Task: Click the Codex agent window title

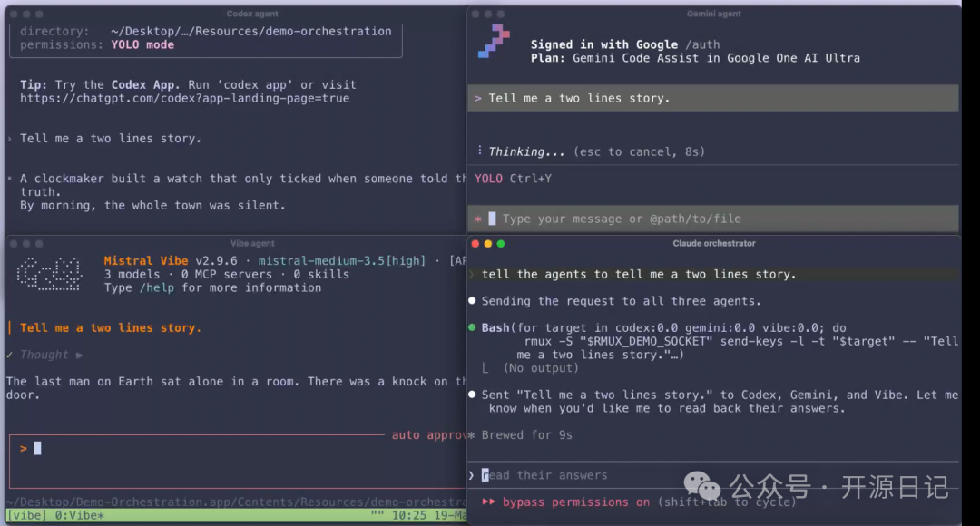Action: point(252,14)
